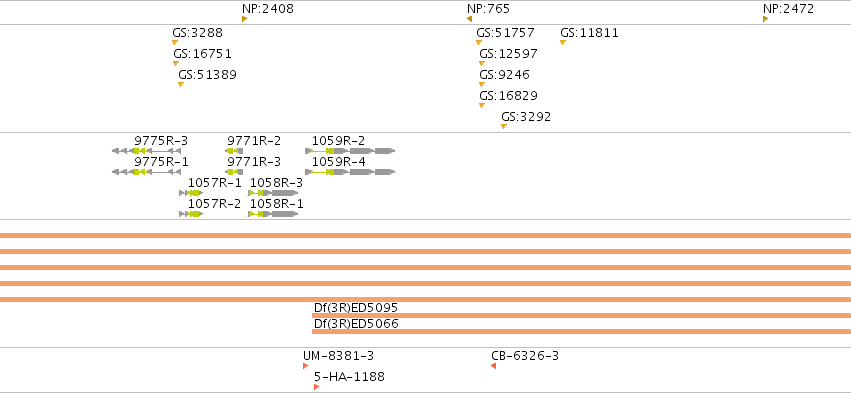Screen dimensions: 851x393
Task: Select the GS:3288 insertion triangle
Action: click(x=175, y=42)
